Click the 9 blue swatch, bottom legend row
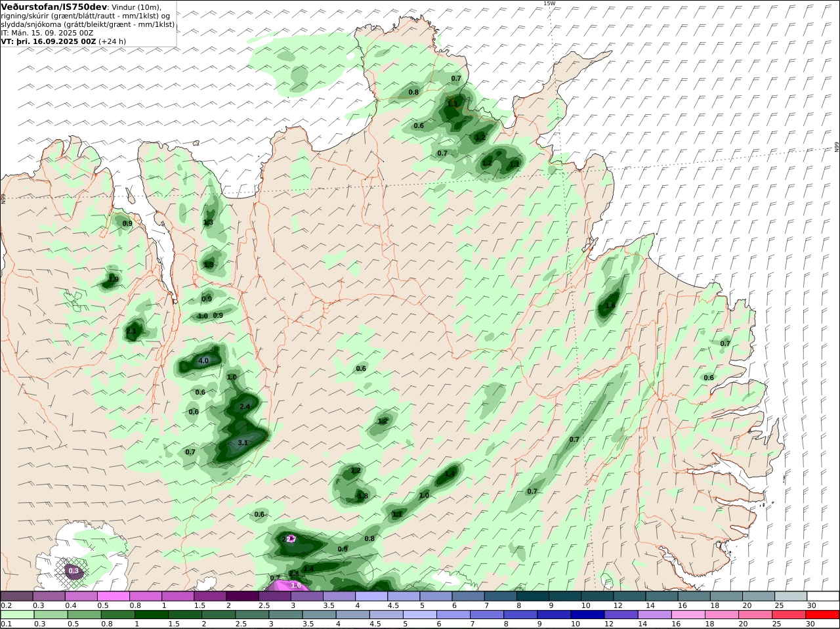This screenshot has height=629, width=840. pos(554,615)
